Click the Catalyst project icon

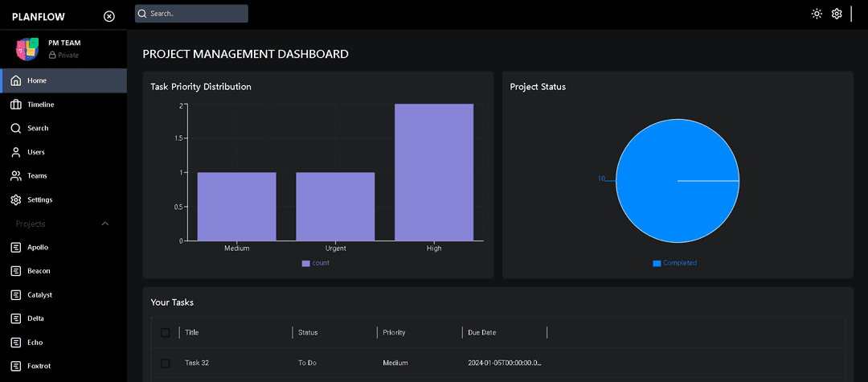pyautogui.click(x=16, y=294)
